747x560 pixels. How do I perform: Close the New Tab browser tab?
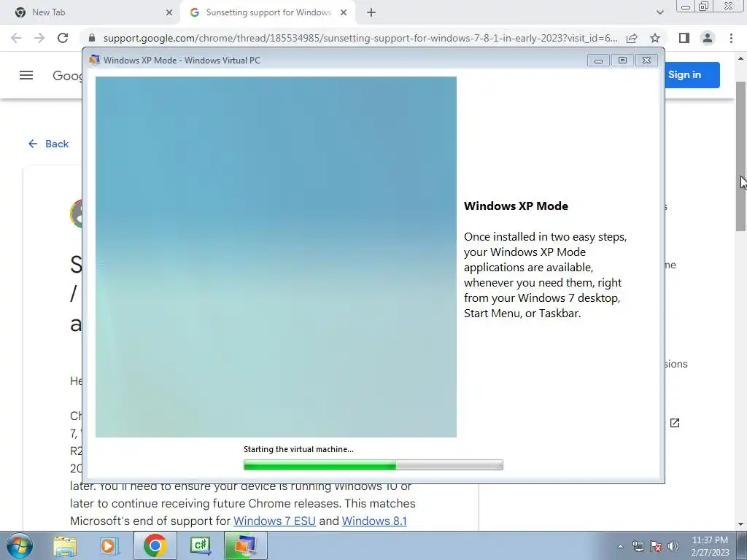pyautogui.click(x=169, y=12)
